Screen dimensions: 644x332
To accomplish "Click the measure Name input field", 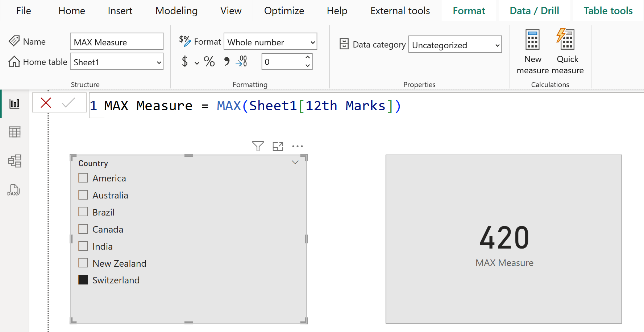I will [116, 41].
